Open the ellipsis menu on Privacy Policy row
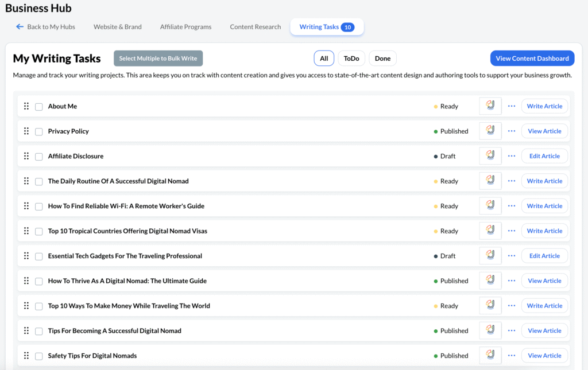Screen dimensions: 588x370 (511, 131)
